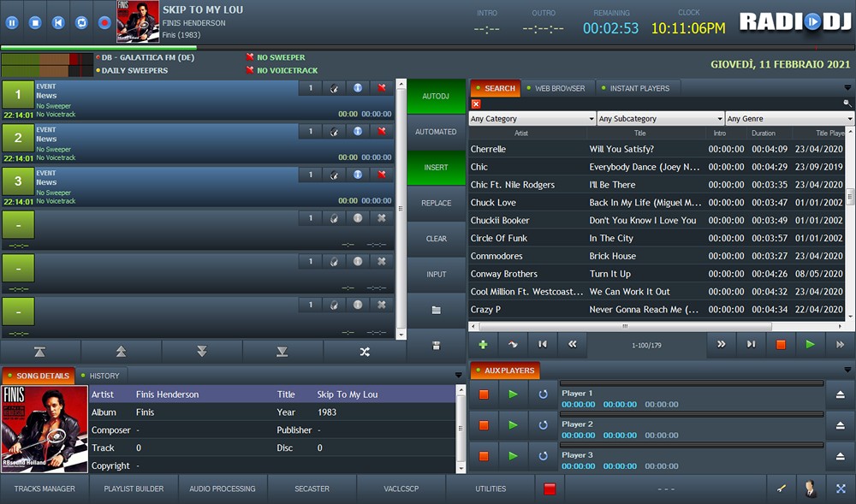Viewport: 856px width, 504px height.
Task: Save playlist with floppy disk icon
Action: tap(436, 346)
